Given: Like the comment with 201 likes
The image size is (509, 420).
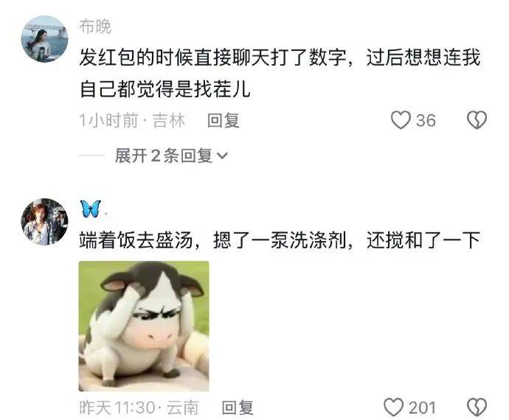Looking at the screenshot, I should [x=393, y=407].
